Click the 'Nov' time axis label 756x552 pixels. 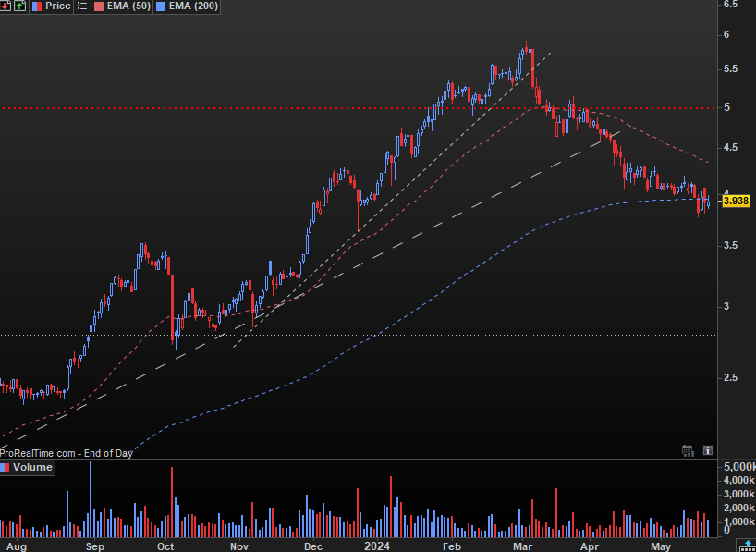coord(239,546)
